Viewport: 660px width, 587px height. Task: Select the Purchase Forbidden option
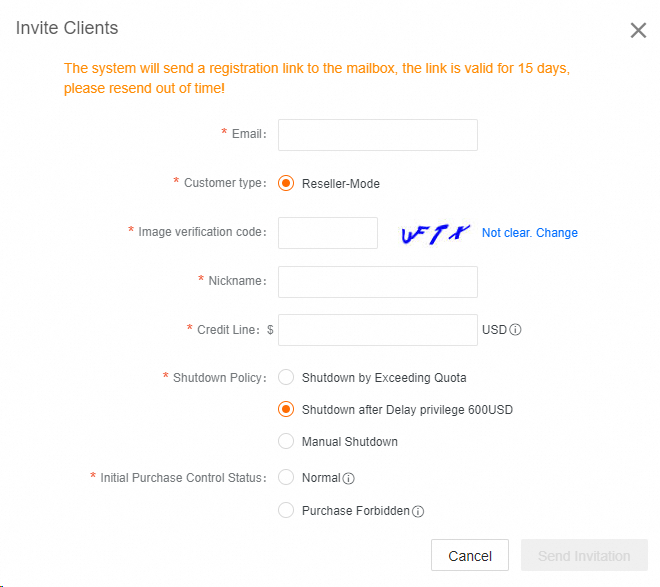tap(286, 510)
